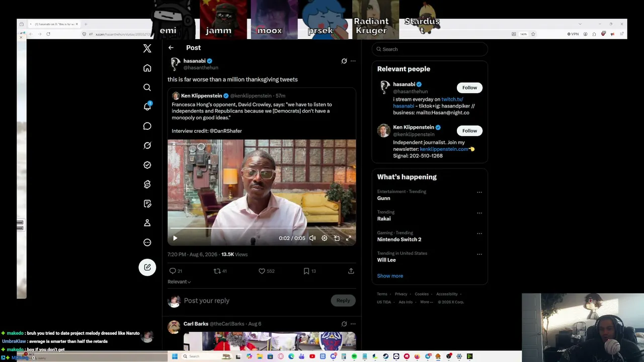Screen dimensions: 644x362
Task: Open Grok in the X sidebar
Action: [147, 145]
